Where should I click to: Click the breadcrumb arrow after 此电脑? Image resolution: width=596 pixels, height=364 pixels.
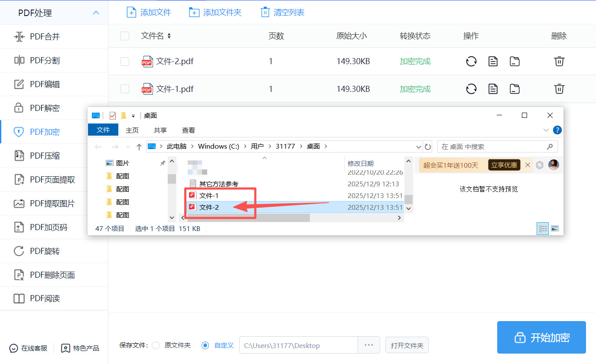pyautogui.click(x=192, y=146)
